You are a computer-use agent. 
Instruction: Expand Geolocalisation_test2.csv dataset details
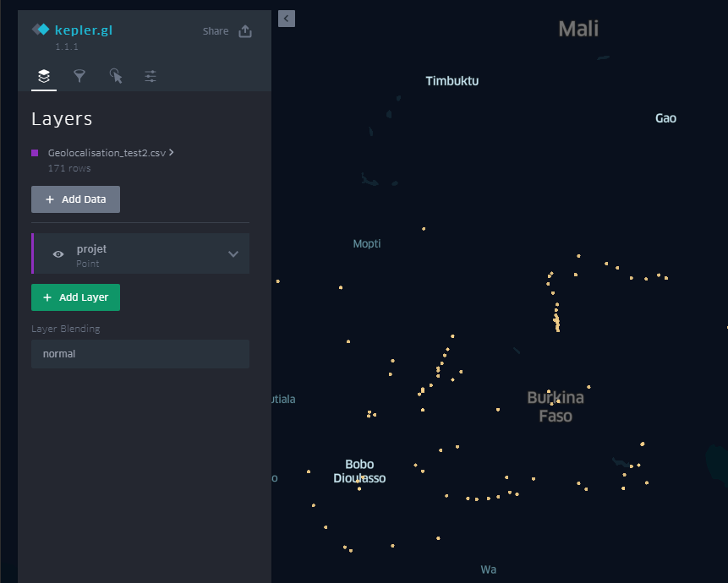[x=172, y=153]
